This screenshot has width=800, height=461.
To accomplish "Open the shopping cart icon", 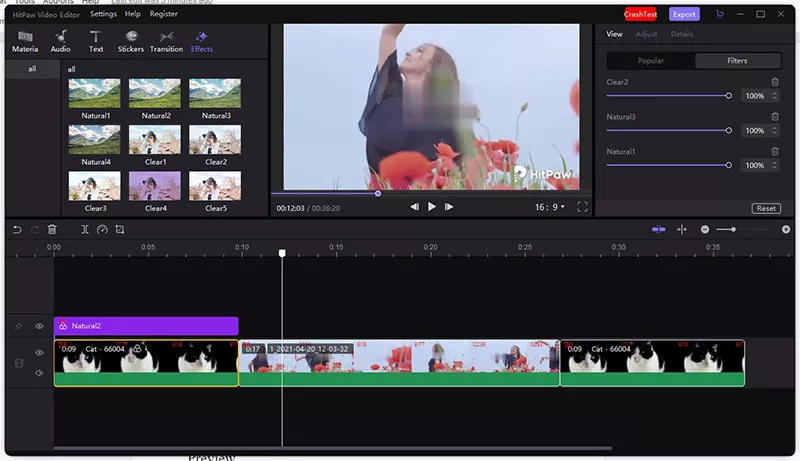I will pos(721,14).
